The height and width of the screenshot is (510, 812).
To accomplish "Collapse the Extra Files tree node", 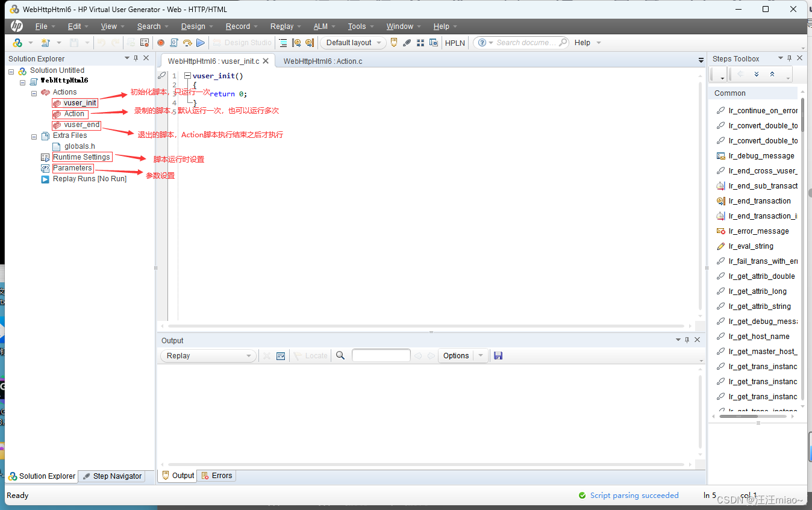I will [x=34, y=136].
